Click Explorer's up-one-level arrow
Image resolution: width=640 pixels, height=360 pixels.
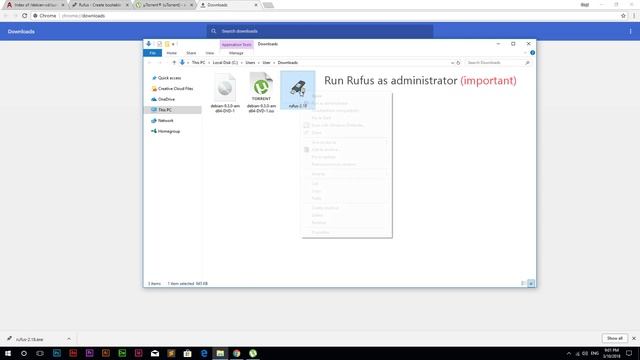coord(174,62)
